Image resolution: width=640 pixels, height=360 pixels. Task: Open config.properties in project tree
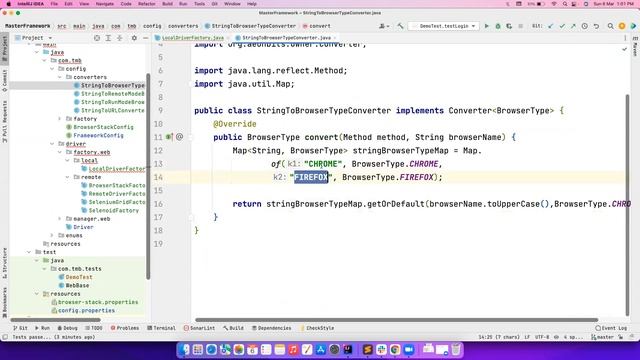pyautogui.click(x=83, y=311)
